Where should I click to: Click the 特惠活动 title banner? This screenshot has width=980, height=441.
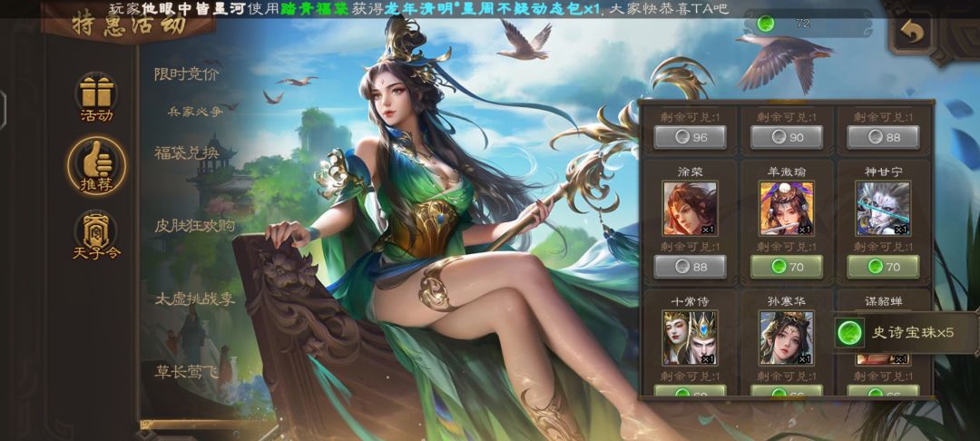(x=128, y=26)
